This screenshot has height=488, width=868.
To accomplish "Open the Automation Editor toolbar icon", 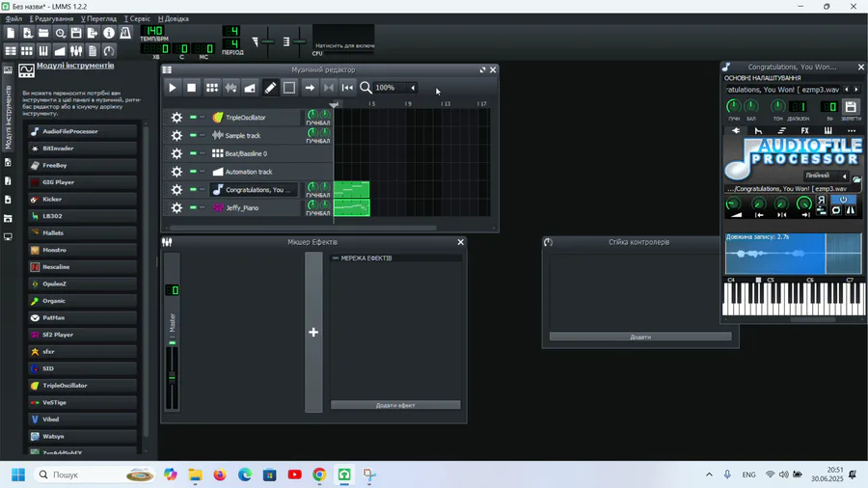I will (60, 51).
